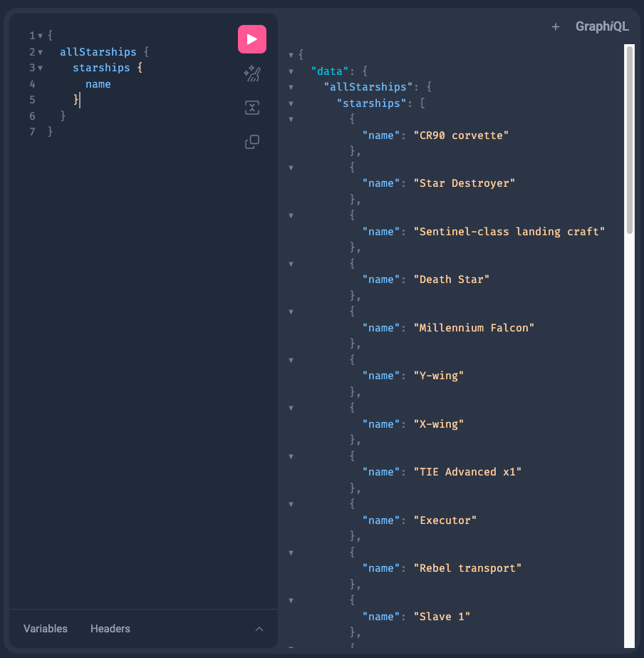Viewport: 644px width, 658px height.
Task: Click the "Millennium Falcon" value
Action: [x=474, y=328]
